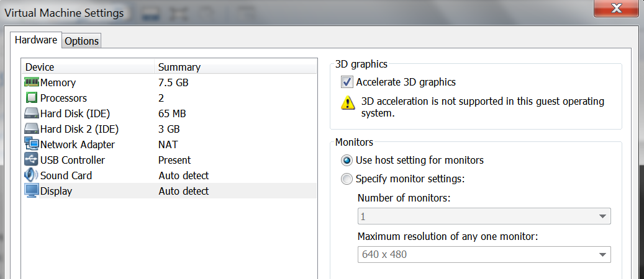Image resolution: width=644 pixels, height=279 pixels.
Task: Click the Hard Disk (IDE) drive icon
Action: click(32, 113)
